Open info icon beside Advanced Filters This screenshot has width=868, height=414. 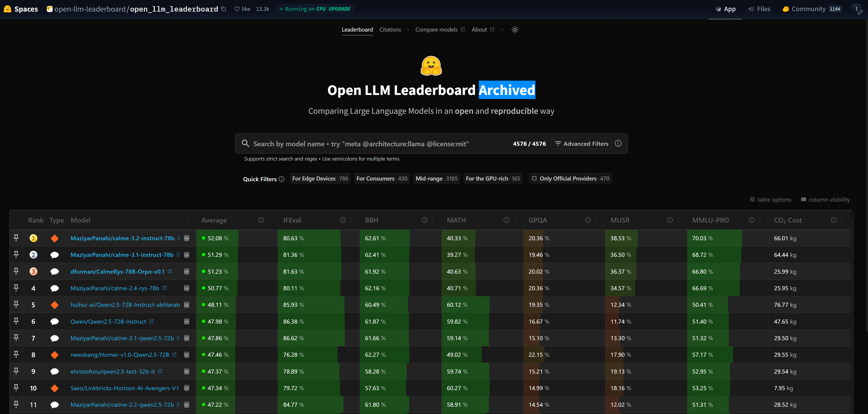618,144
